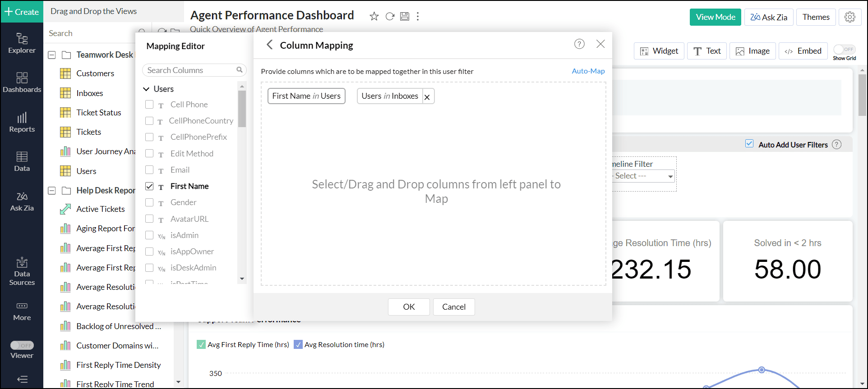Open the Explorer sidebar icon
This screenshot has width=868, height=389.
(x=22, y=43)
